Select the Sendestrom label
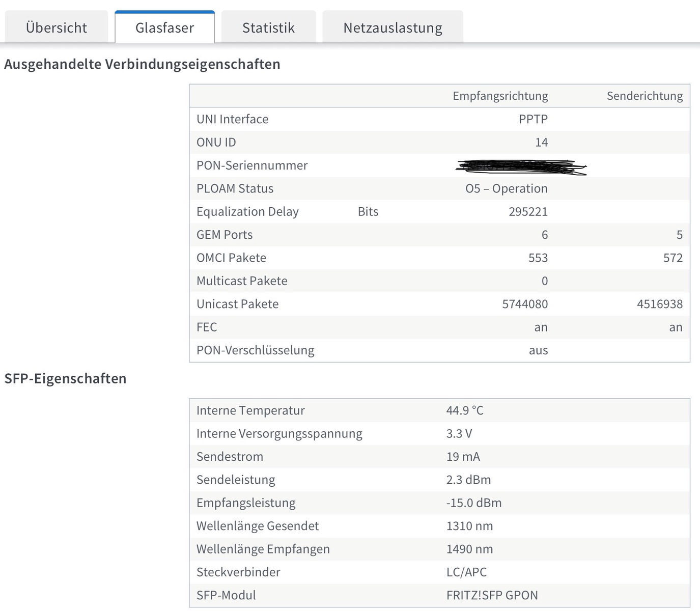This screenshot has width=700, height=611. (230, 457)
